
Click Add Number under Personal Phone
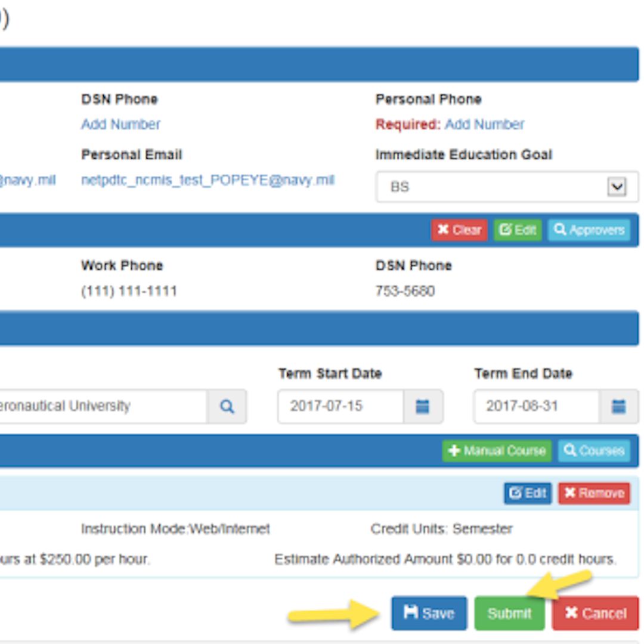pyautogui.click(x=484, y=125)
